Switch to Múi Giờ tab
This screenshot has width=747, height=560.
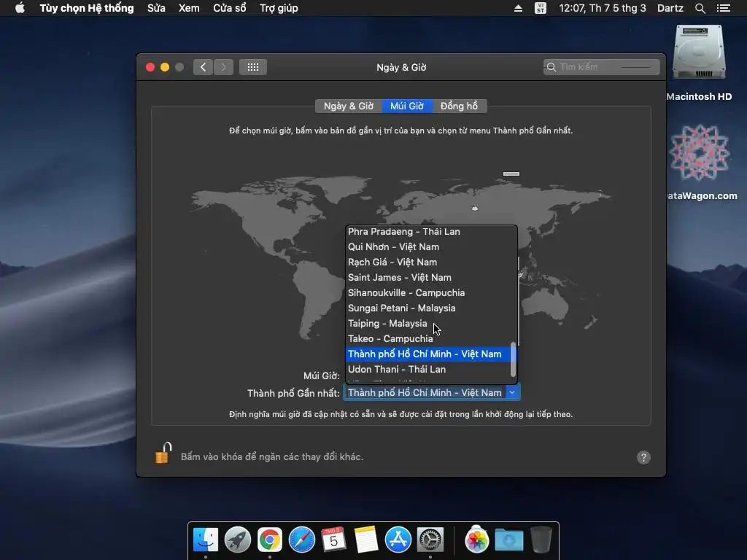coord(407,106)
